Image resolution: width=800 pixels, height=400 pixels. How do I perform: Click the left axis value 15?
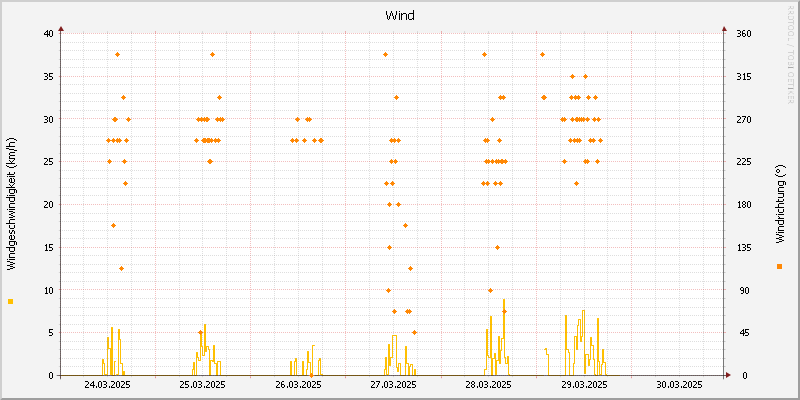(x=48, y=247)
